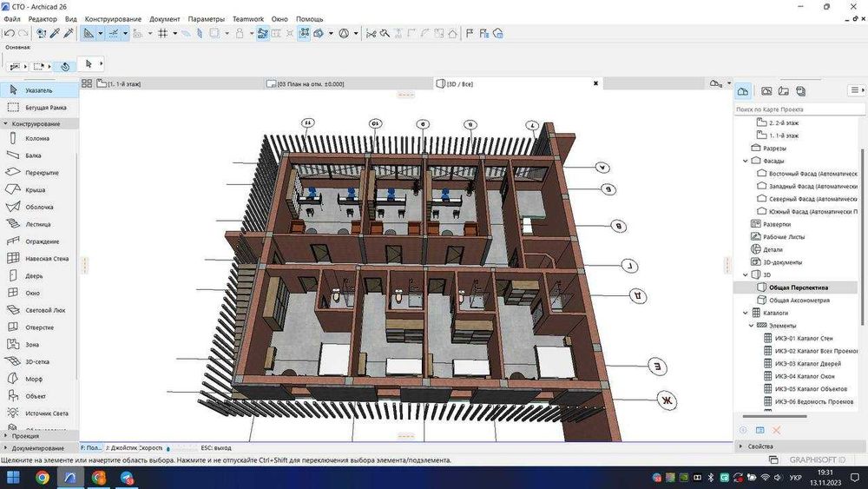Choose the Морф morph tool
The width and height of the screenshot is (868, 489).
pyautogui.click(x=39, y=379)
